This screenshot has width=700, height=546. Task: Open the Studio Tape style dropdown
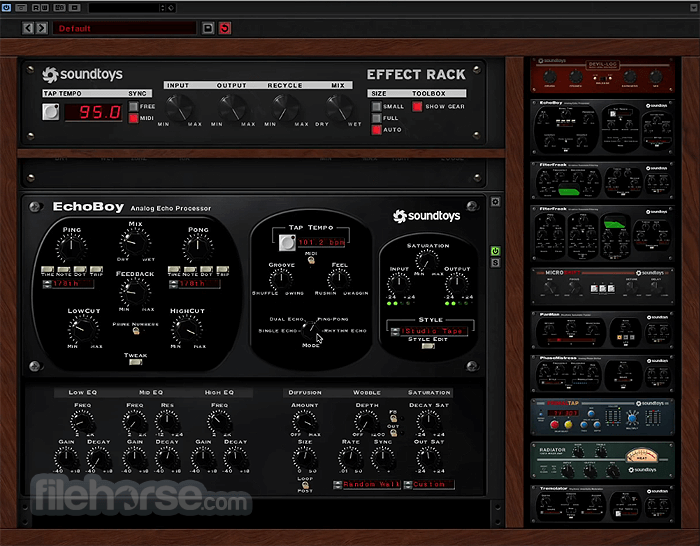(429, 331)
